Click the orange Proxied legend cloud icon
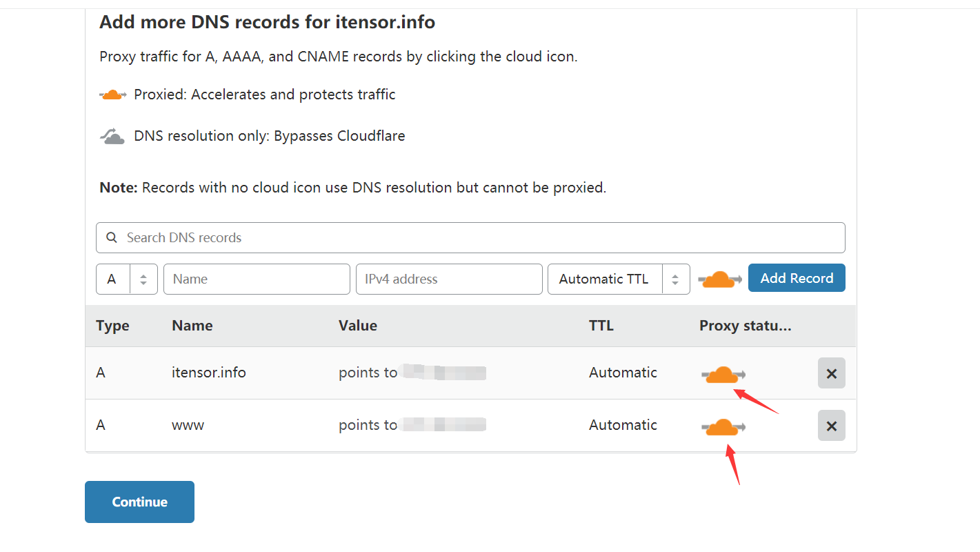The width and height of the screenshot is (980, 552). point(112,95)
